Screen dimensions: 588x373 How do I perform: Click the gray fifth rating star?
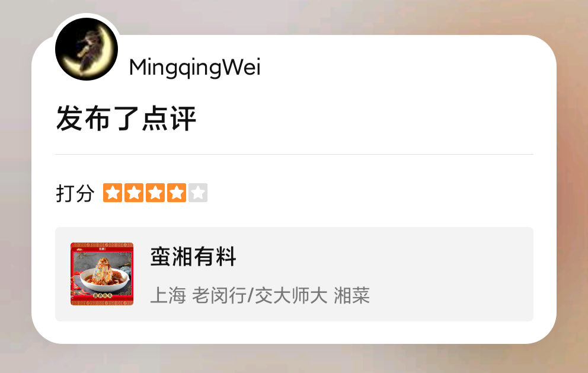pos(198,193)
